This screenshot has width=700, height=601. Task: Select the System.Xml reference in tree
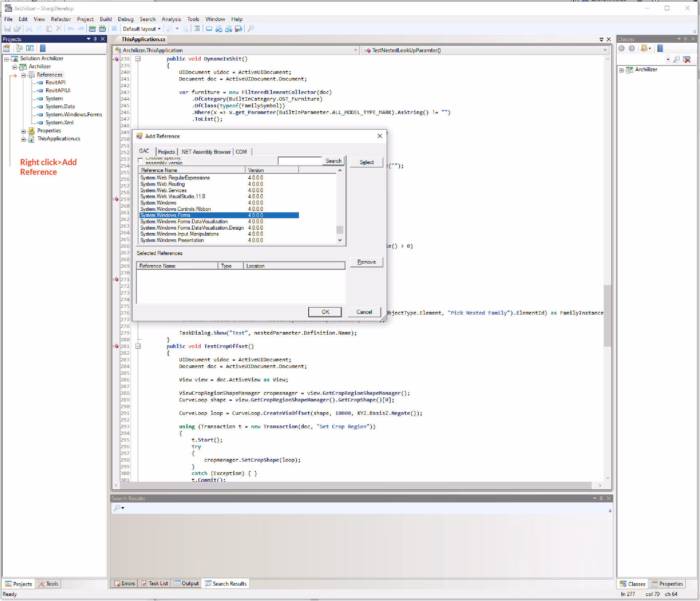pyautogui.click(x=60, y=123)
